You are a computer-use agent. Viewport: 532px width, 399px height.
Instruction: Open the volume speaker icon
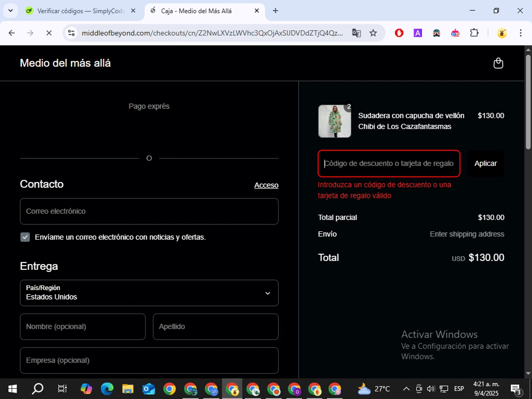[x=431, y=389]
